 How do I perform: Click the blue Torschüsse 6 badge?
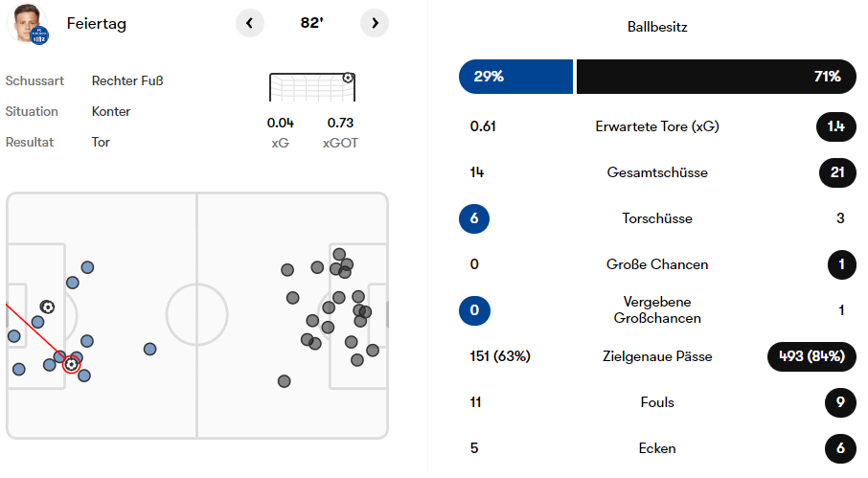[476, 218]
